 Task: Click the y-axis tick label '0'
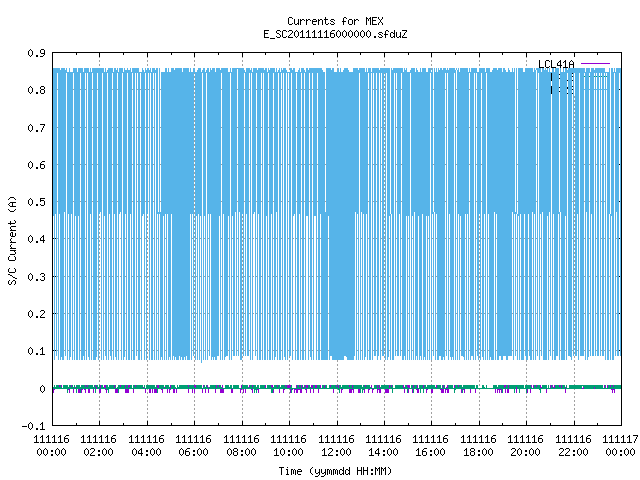click(x=42, y=389)
